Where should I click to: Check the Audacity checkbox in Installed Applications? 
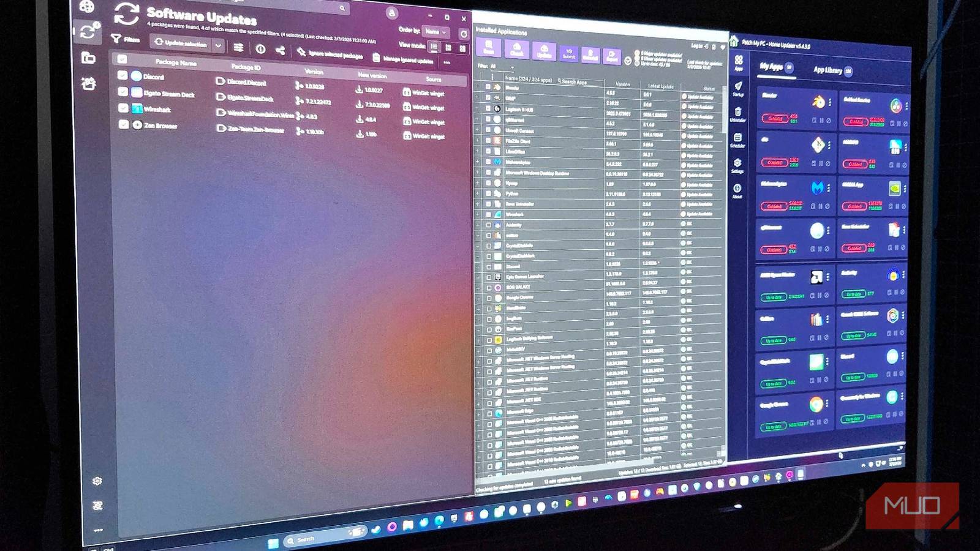tap(489, 225)
